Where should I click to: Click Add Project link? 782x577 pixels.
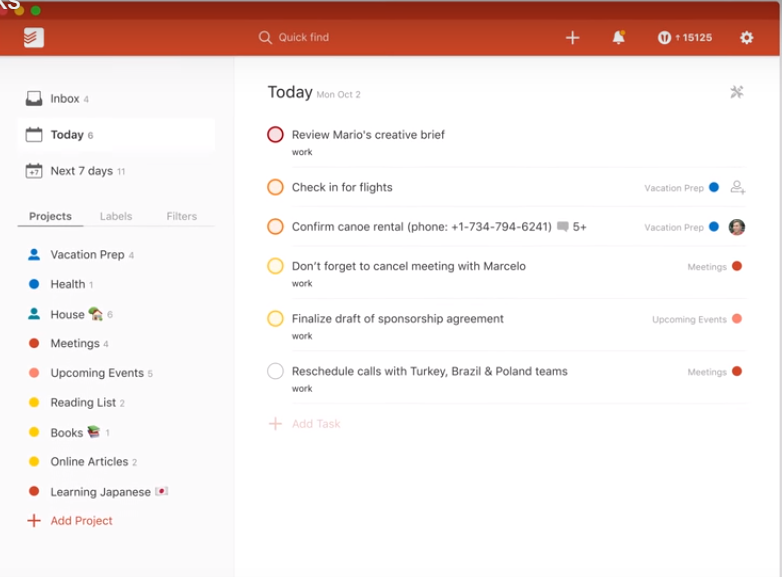click(70, 521)
